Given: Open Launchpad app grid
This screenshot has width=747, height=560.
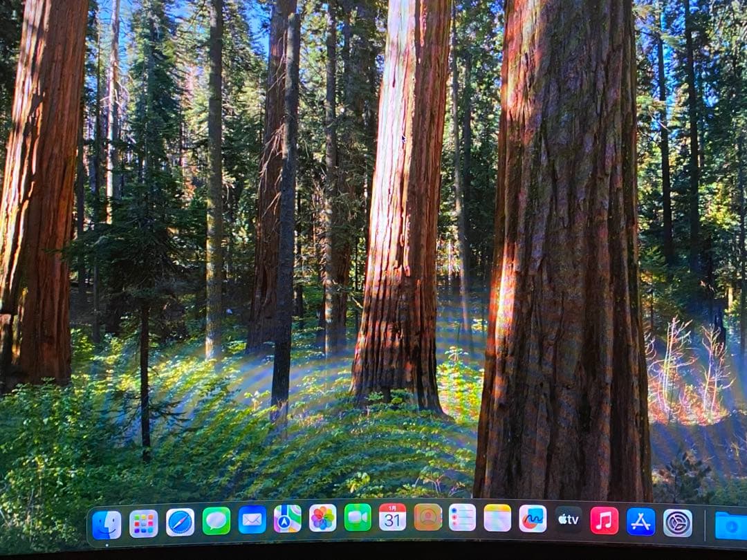Looking at the screenshot, I should pos(144,523).
